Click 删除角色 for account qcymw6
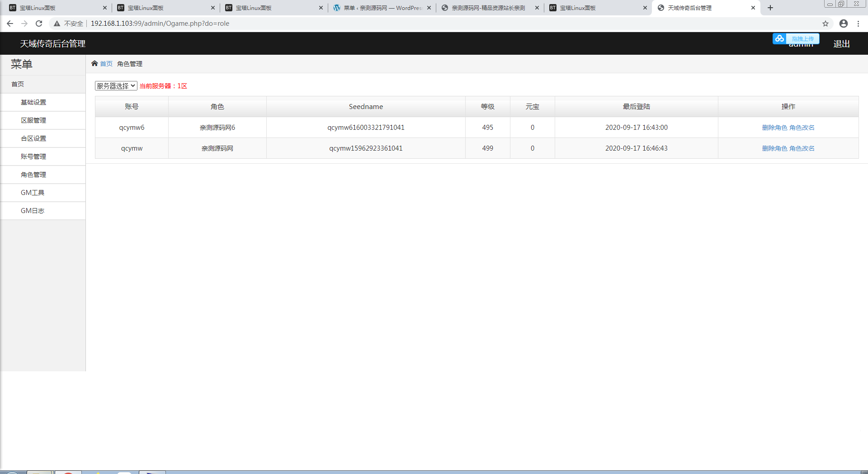Viewport: 868px width, 474px height. (x=774, y=128)
